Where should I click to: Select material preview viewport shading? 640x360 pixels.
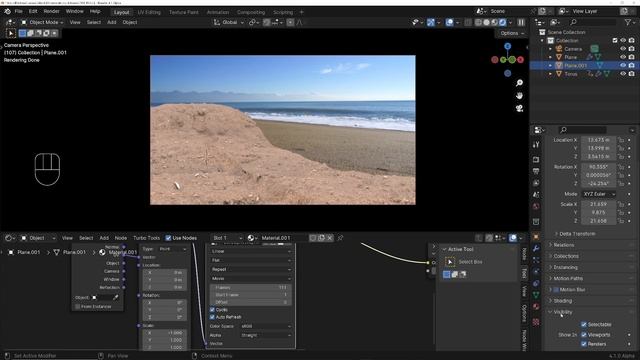(x=494, y=22)
